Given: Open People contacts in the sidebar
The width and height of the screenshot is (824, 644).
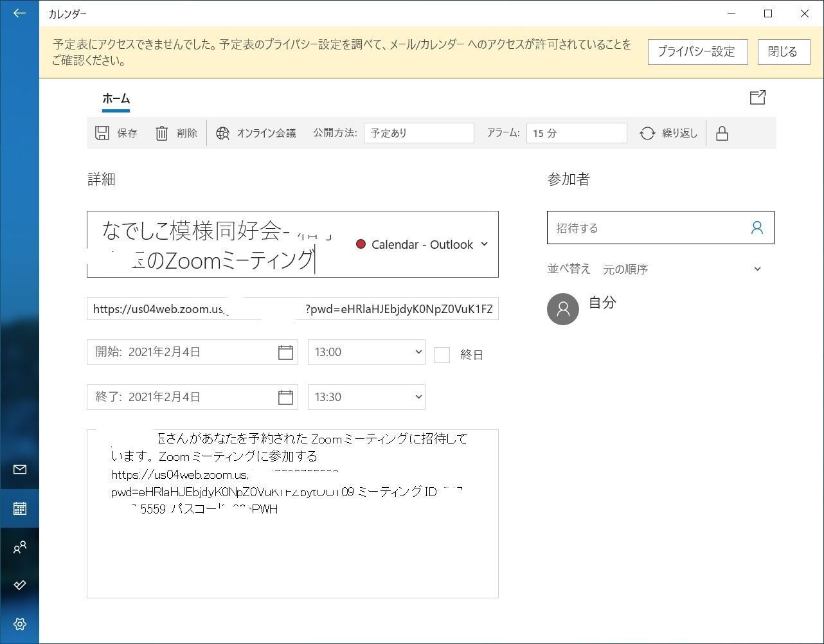Looking at the screenshot, I should point(19,548).
